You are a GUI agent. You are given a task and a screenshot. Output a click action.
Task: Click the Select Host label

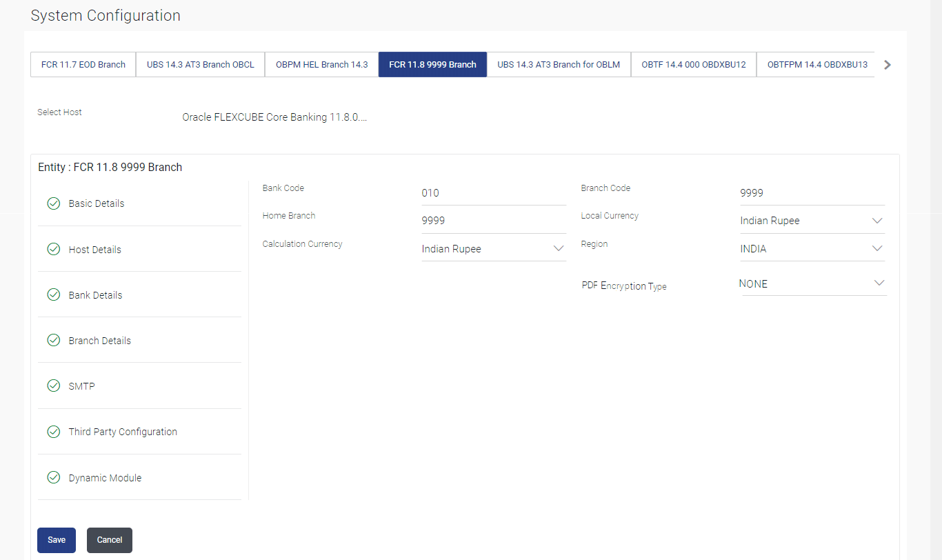tap(59, 112)
